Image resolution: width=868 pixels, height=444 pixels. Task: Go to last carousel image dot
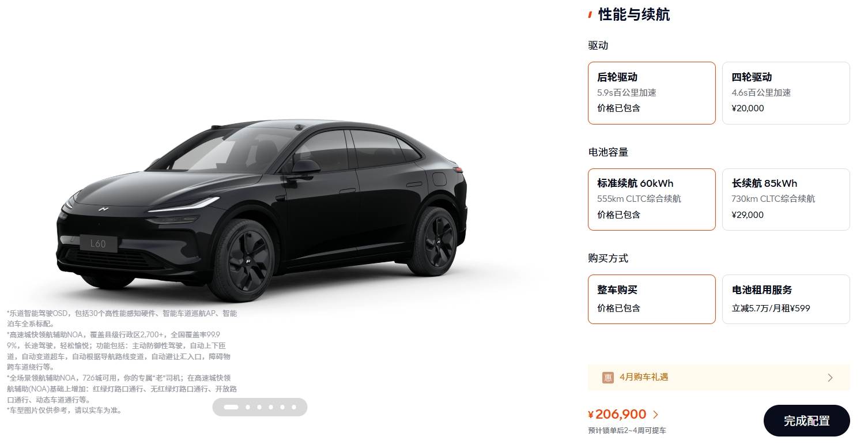[294, 407]
